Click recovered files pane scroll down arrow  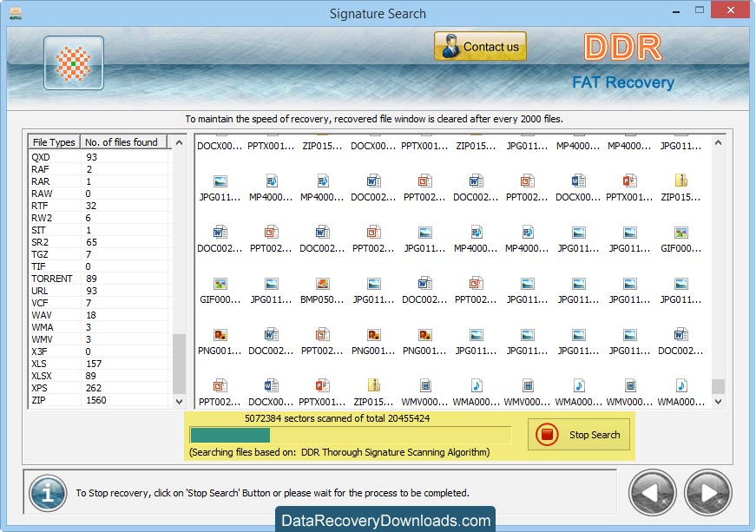pyautogui.click(x=719, y=402)
